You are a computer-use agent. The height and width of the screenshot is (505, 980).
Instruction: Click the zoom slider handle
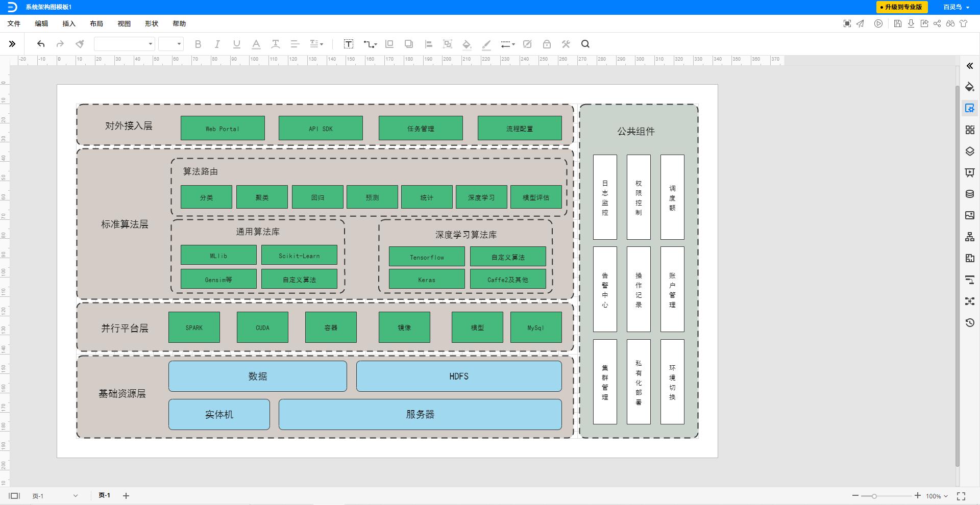(x=874, y=496)
